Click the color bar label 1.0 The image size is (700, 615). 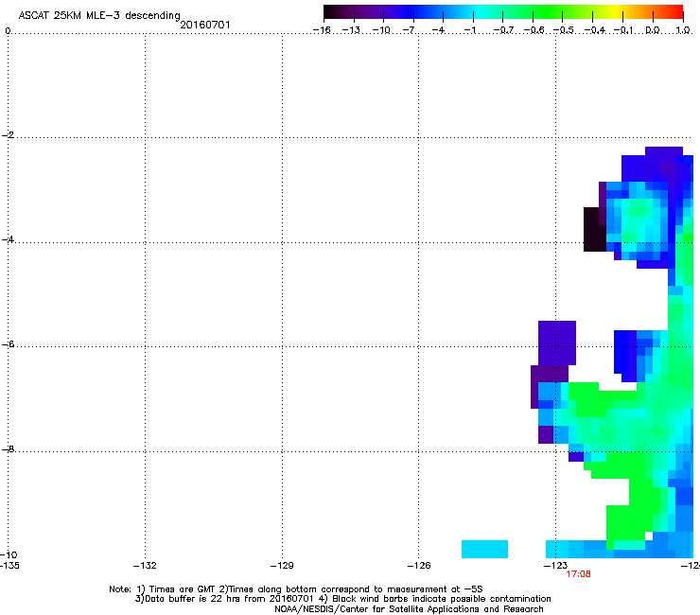tap(683, 30)
